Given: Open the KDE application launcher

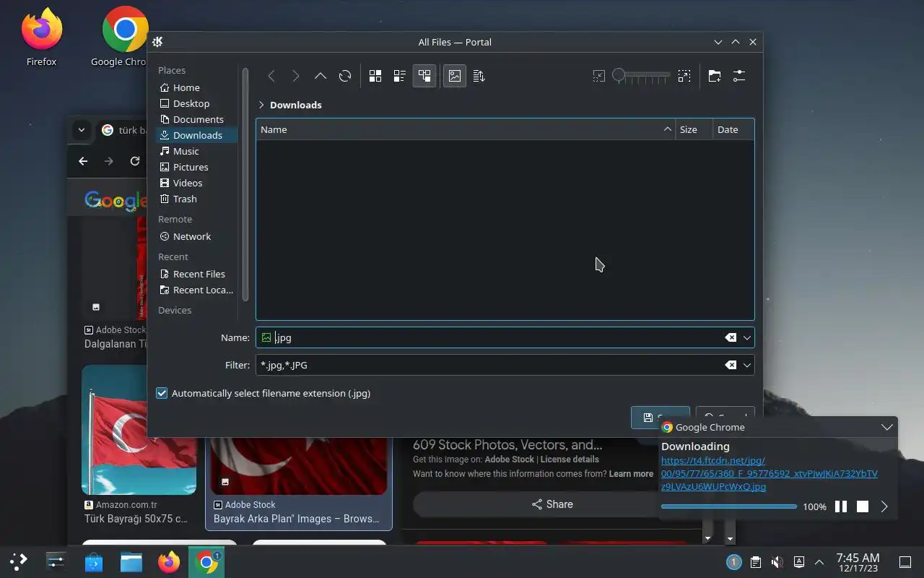Looking at the screenshot, I should point(18,561).
